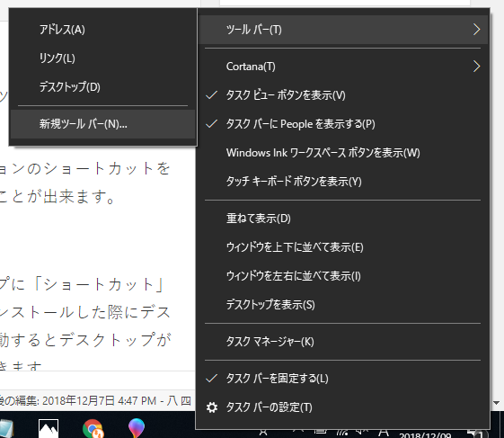
Task: Toggle the タスク ビュー ボタンを表示 checkmark
Action: click(x=211, y=95)
